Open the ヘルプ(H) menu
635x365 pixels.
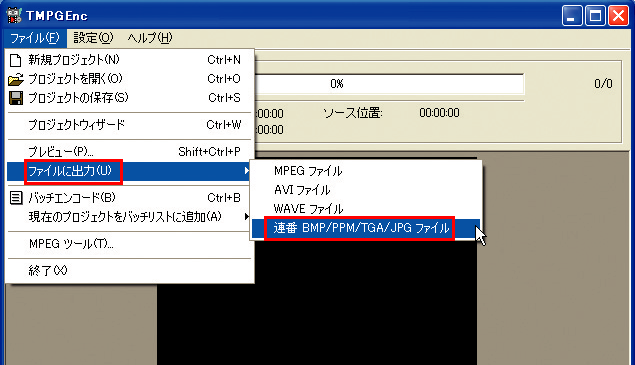point(149,38)
